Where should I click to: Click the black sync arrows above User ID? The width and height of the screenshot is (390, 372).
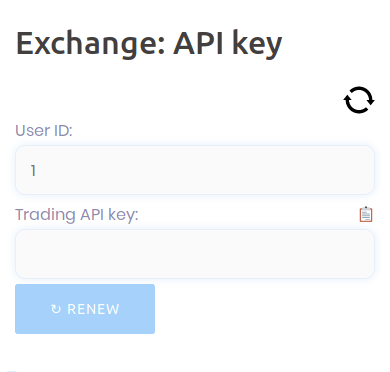(359, 100)
